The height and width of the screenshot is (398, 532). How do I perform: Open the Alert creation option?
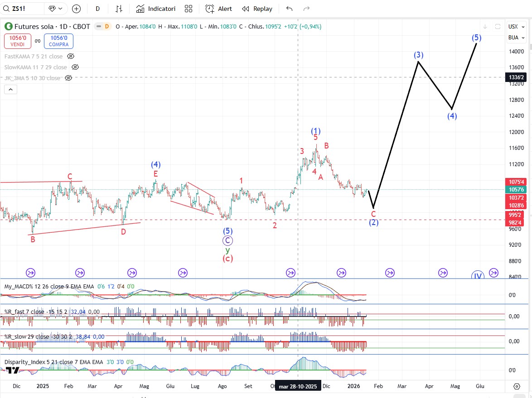[218, 9]
